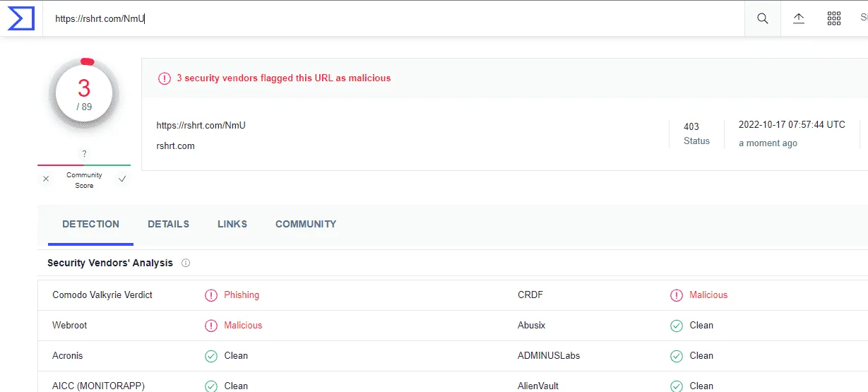Image resolution: width=868 pixels, height=392 pixels.
Task: Click AICC (MONITORAPP) clean checkmark icon
Action: 211,386
